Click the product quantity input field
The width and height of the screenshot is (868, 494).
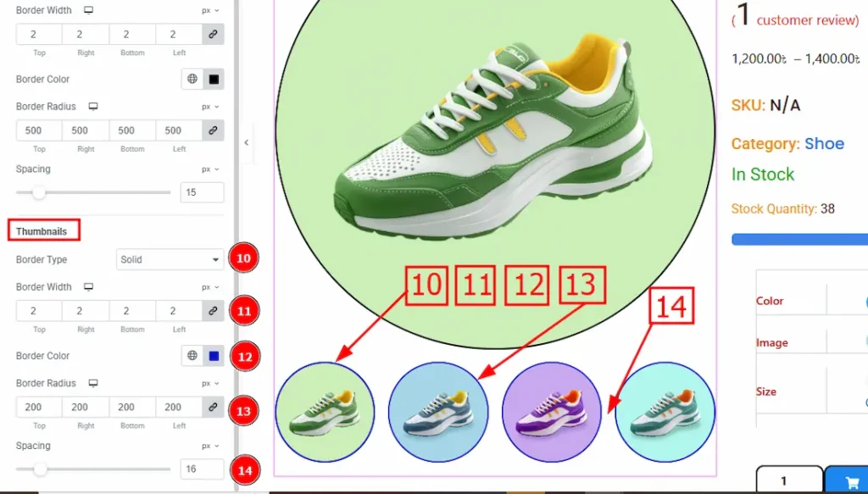[x=788, y=480]
